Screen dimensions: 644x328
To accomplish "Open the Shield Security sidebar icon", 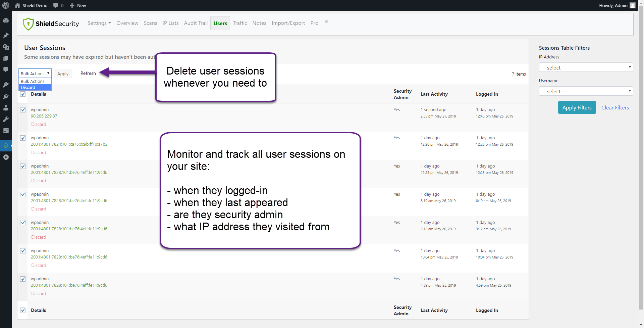I will tap(6, 146).
